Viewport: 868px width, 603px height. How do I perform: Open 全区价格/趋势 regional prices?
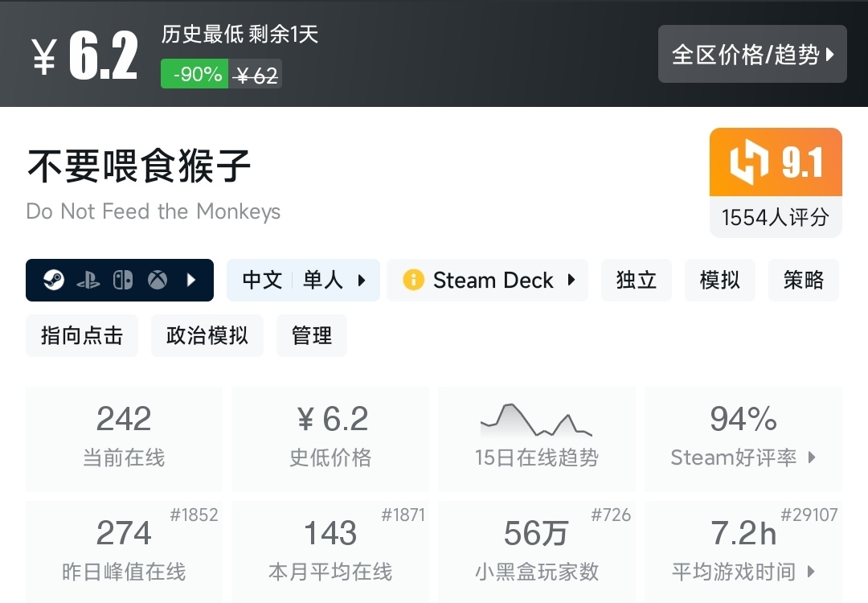click(752, 55)
